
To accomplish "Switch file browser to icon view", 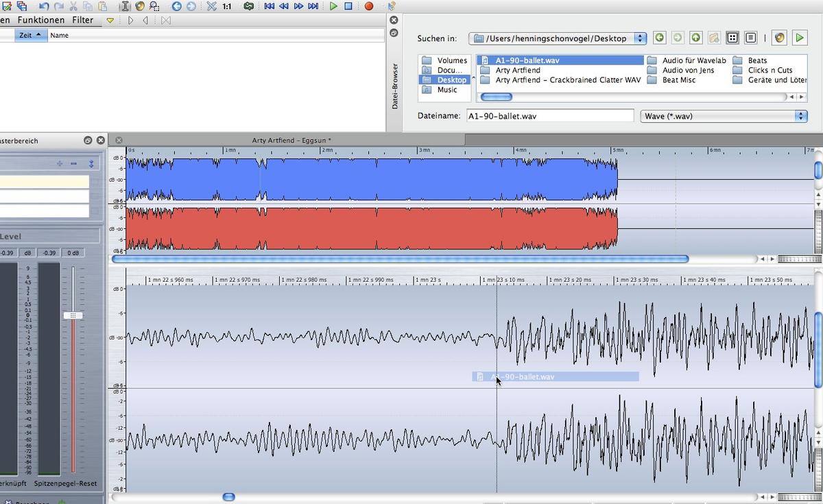I will click(732, 38).
